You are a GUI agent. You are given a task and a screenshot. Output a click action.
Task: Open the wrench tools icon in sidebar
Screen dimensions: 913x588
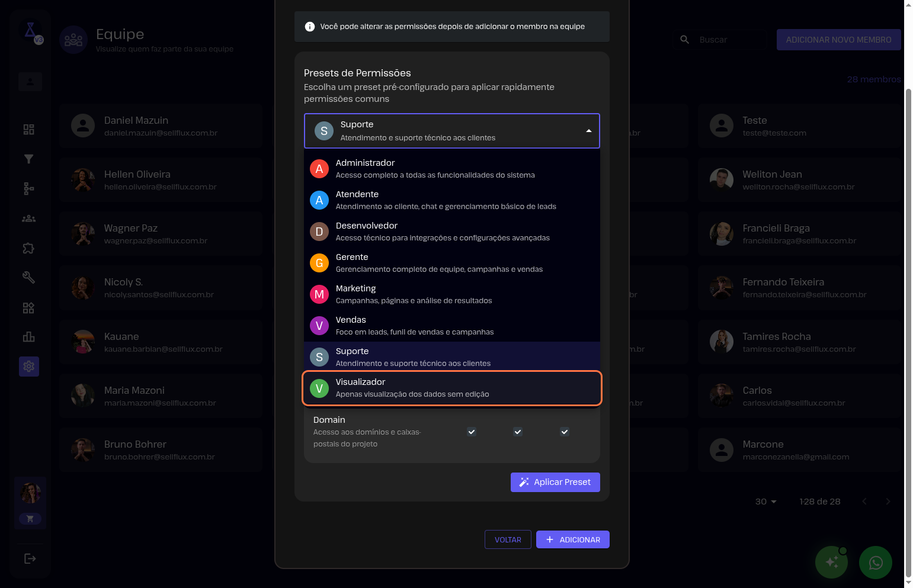coord(28,277)
